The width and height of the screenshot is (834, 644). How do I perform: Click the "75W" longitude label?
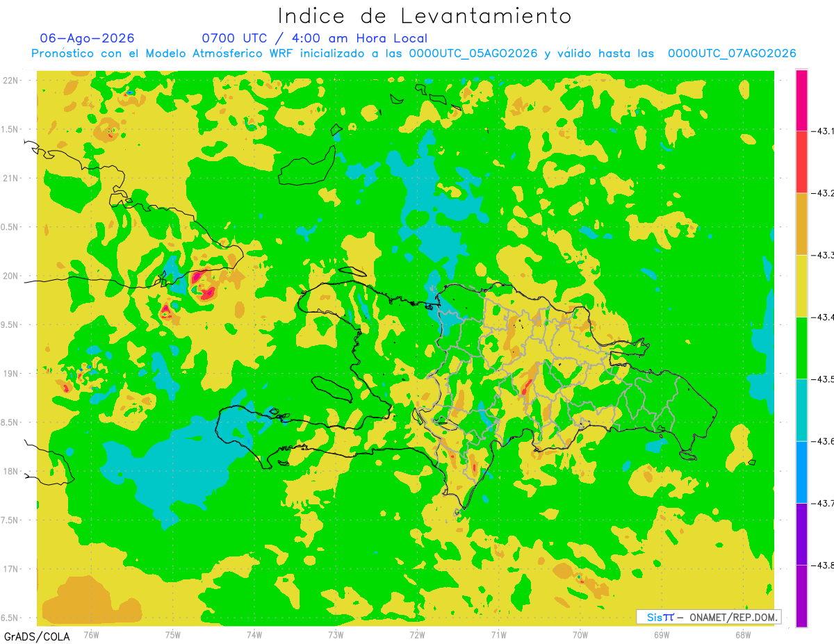click(173, 634)
